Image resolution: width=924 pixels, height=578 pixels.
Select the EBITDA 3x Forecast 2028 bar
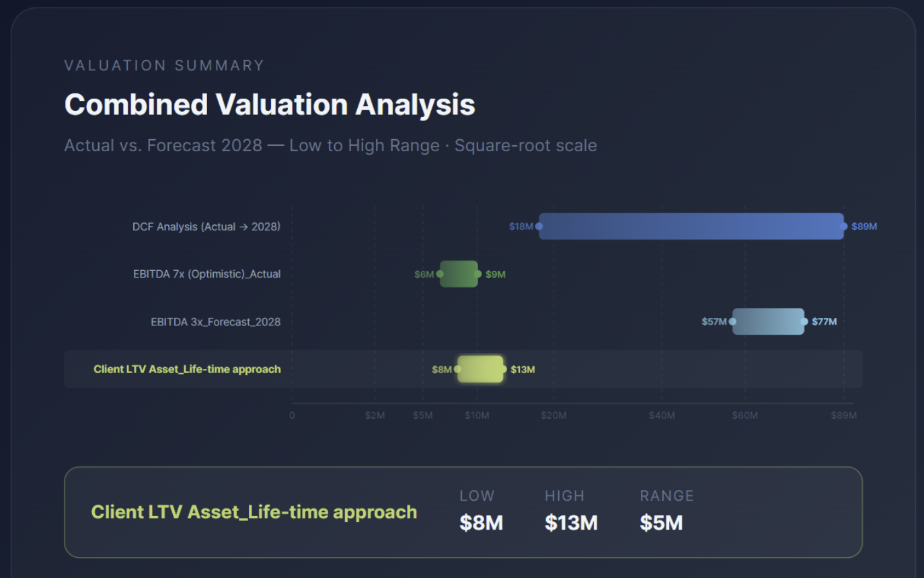pyautogui.click(x=768, y=322)
